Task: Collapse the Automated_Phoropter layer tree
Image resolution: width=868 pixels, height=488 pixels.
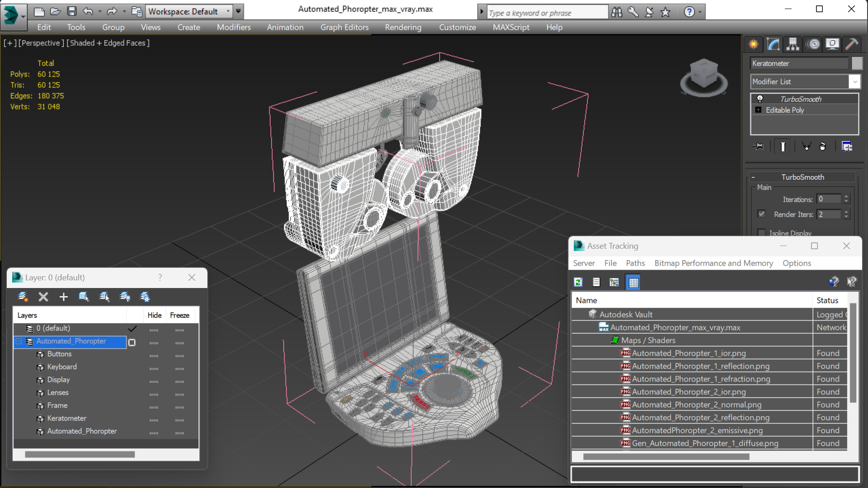Action: coord(19,341)
